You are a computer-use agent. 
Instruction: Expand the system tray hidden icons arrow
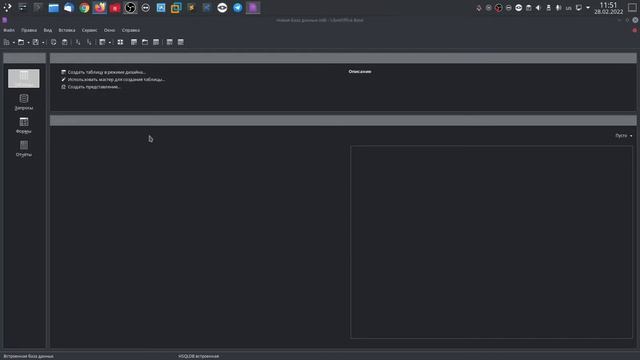[x=588, y=8]
